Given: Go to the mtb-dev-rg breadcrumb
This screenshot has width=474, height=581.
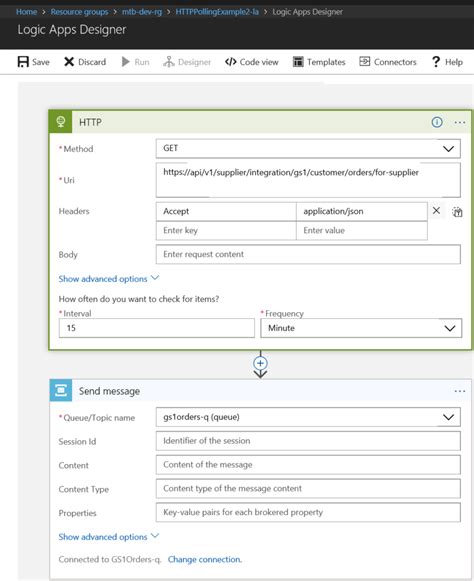Looking at the screenshot, I should pos(142,12).
